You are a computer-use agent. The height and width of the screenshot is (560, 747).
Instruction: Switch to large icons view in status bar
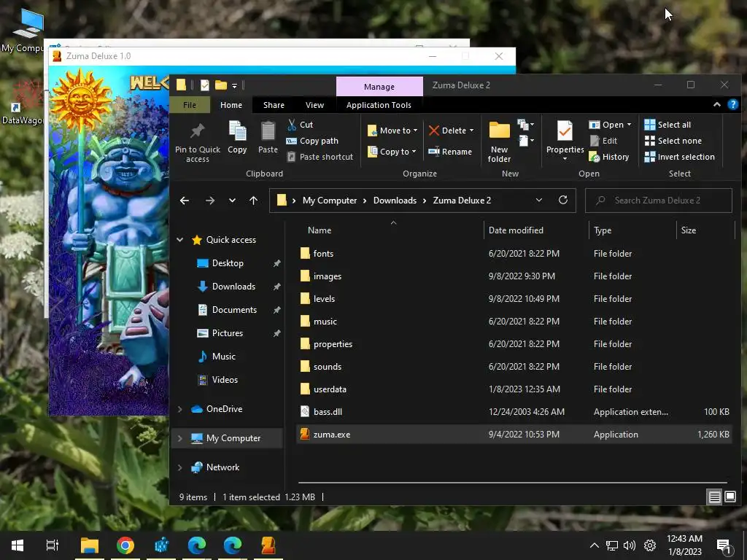[730, 497]
